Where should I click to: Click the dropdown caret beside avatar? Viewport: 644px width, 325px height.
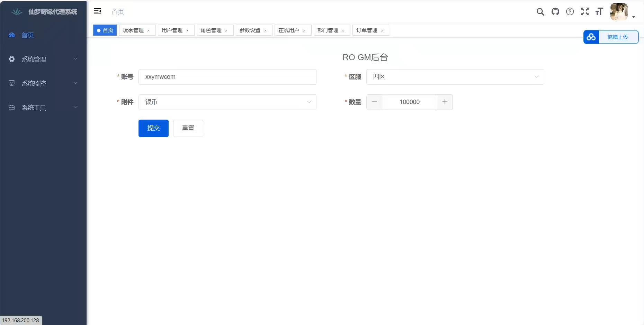pos(634,17)
